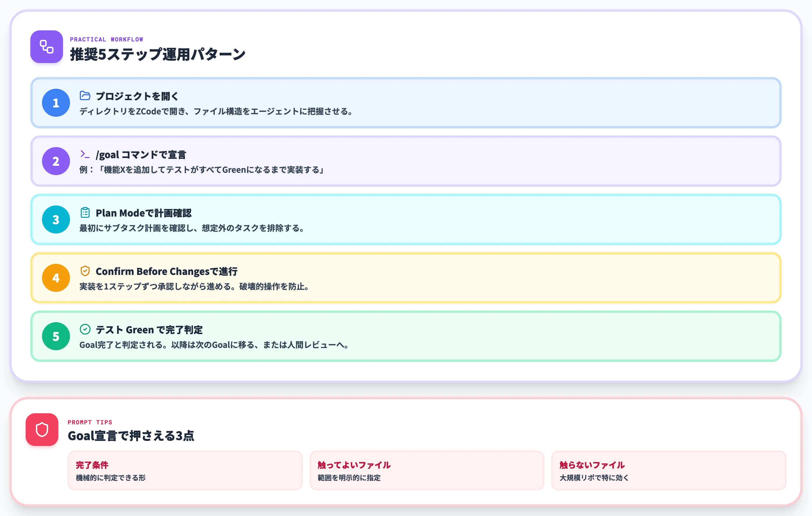
Task: Click the check circle icon by テスト Green
Action: (85, 329)
